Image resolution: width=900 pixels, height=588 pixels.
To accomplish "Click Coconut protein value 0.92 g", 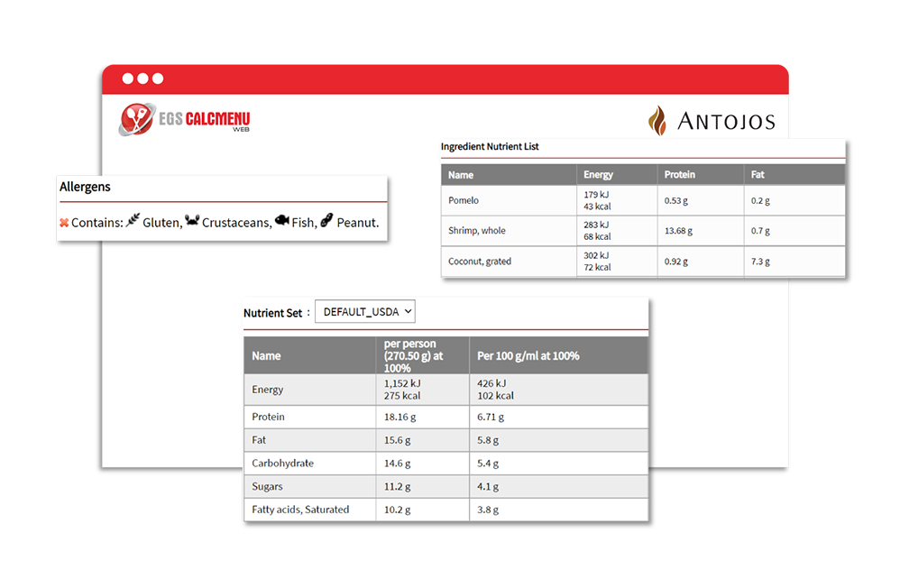I will [x=676, y=262].
